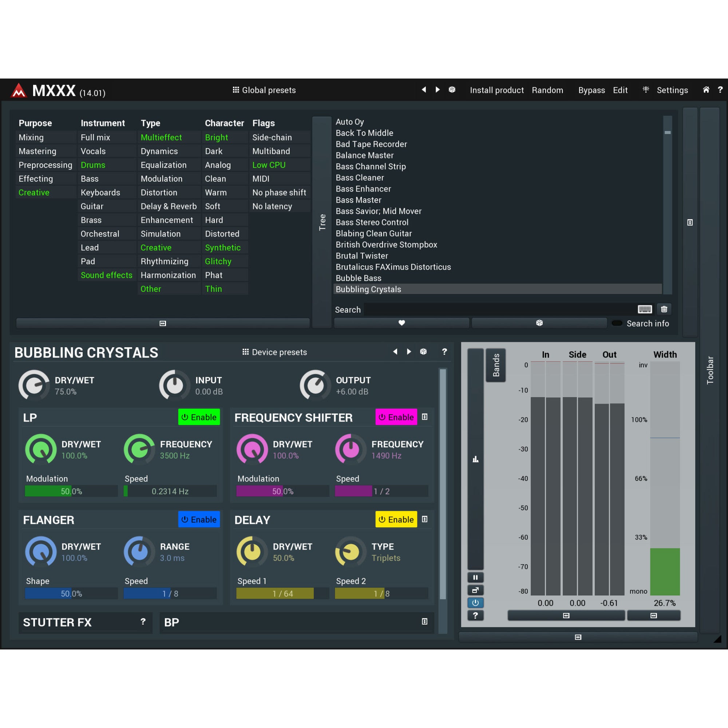Click the meter histogram icon

(475, 459)
